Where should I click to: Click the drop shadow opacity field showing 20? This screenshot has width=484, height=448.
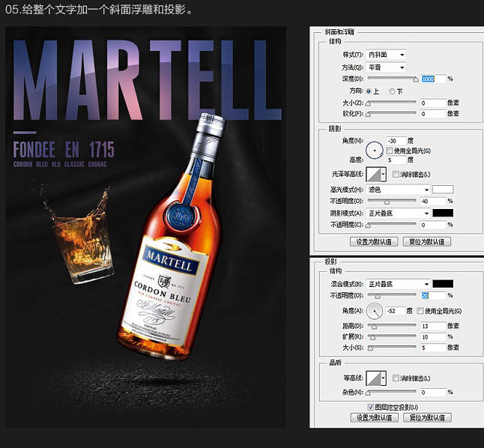click(x=433, y=296)
